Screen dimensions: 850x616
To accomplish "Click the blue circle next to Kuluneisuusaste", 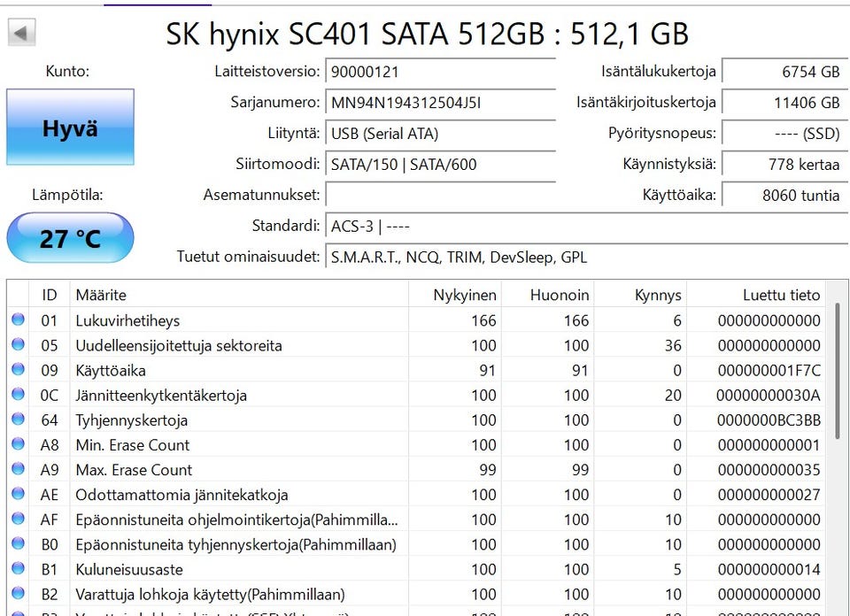I will tap(18, 569).
